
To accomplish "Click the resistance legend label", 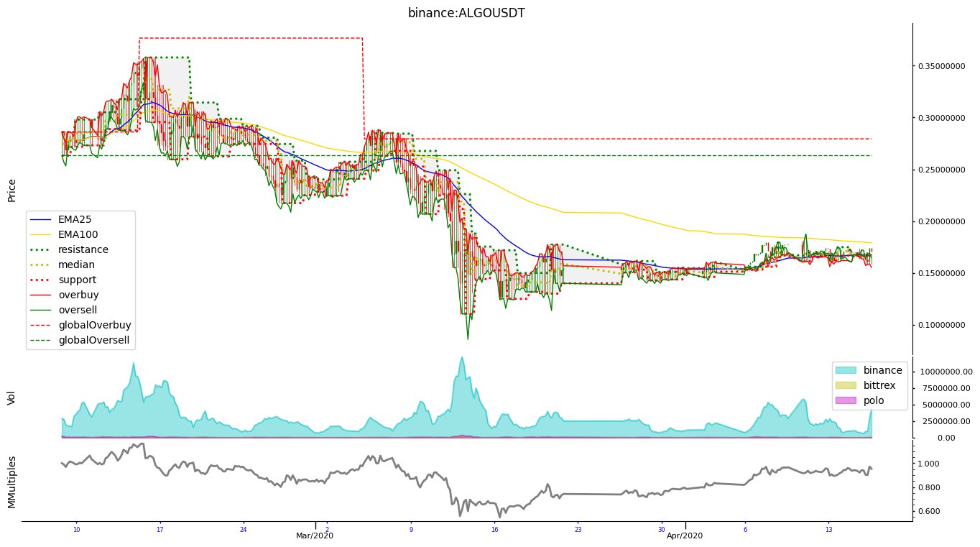I will pyautogui.click(x=83, y=249).
